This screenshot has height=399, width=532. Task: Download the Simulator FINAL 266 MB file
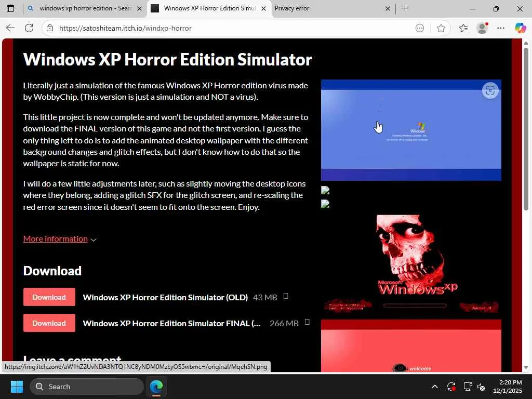click(49, 323)
